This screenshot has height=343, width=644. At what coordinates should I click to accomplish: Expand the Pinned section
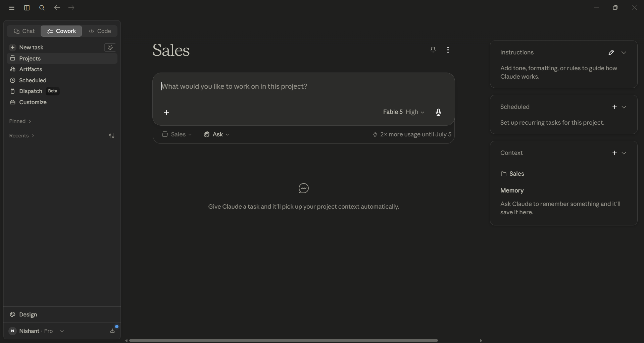click(20, 122)
